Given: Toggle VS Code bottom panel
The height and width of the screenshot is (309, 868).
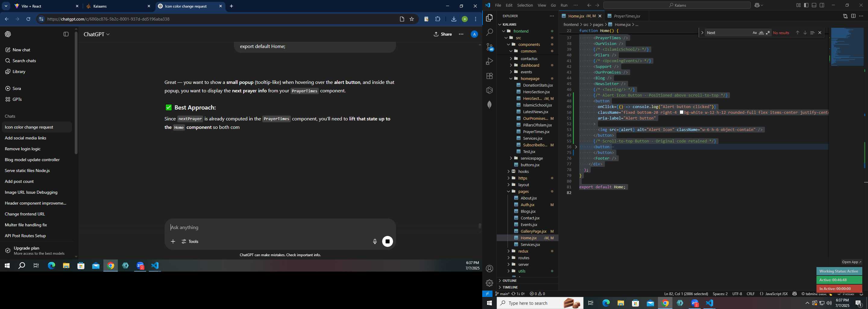Looking at the screenshot, I should 814,5.
